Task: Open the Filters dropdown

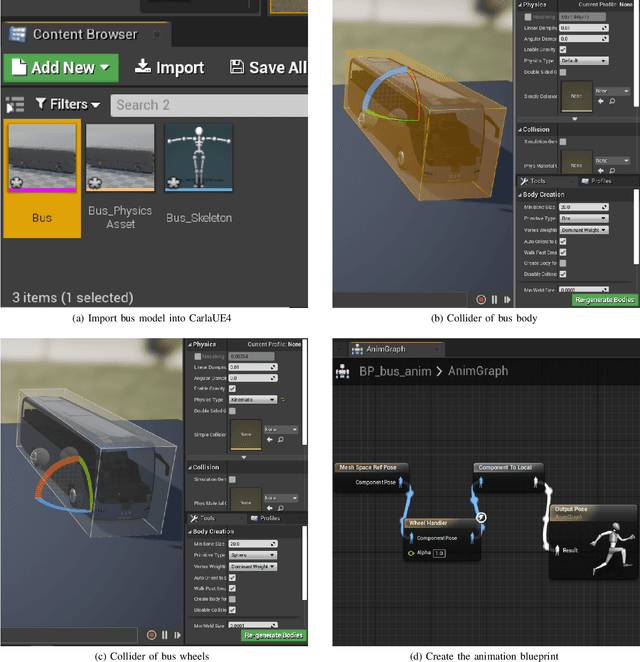Action: pyautogui.click(x=68, y=104)
